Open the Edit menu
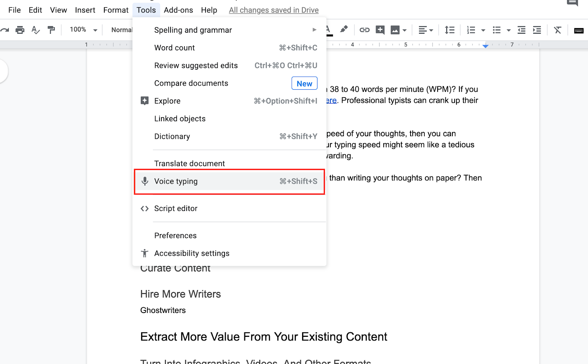The width and height of the screenshot is (588, 364). 35,10
